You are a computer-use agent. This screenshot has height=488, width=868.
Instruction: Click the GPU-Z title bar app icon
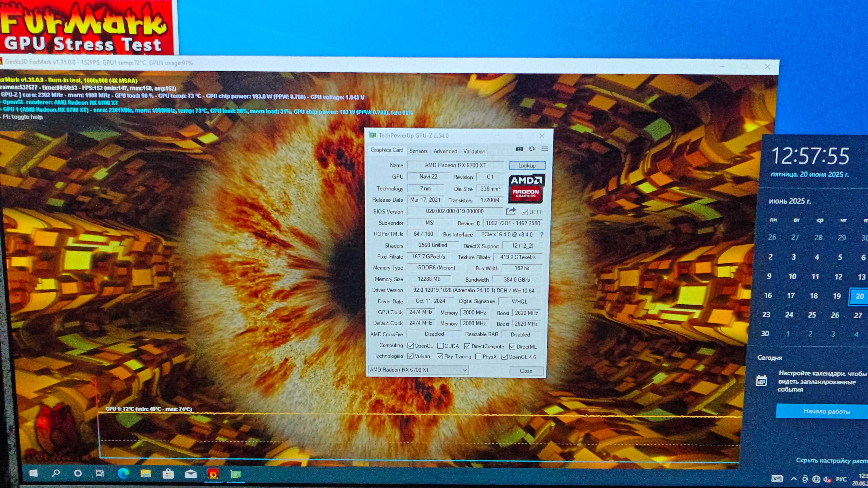tap(373, 135)
